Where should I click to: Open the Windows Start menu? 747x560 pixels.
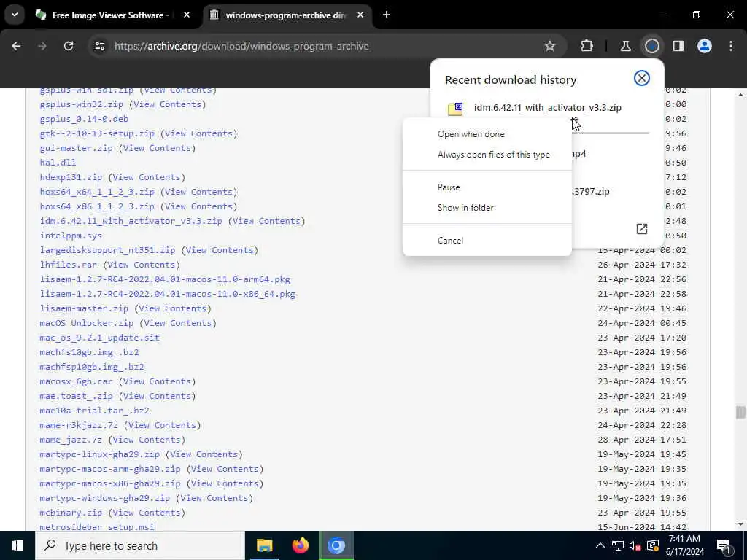(18, 545)
